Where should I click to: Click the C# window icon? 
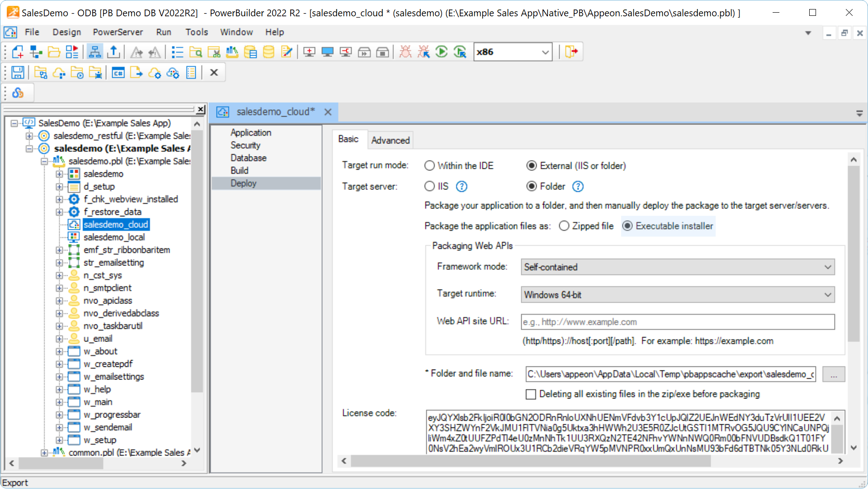(118, 73)
